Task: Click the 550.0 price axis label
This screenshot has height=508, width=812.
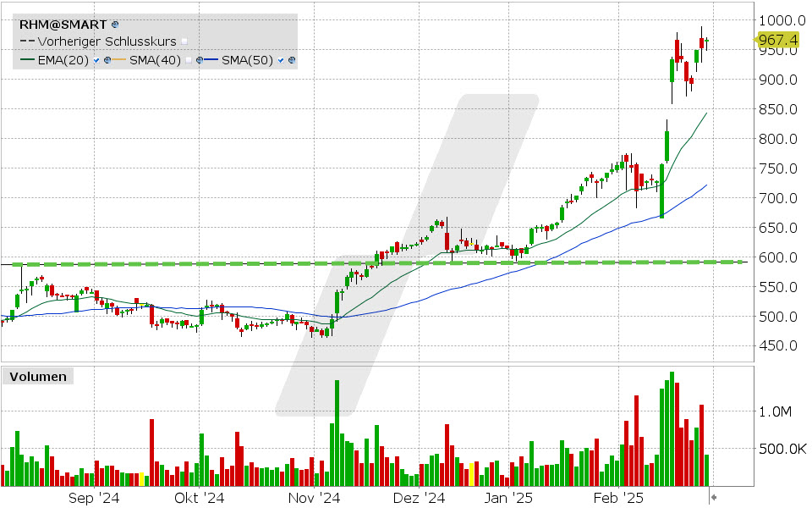Action: click(x=778, y=286)
